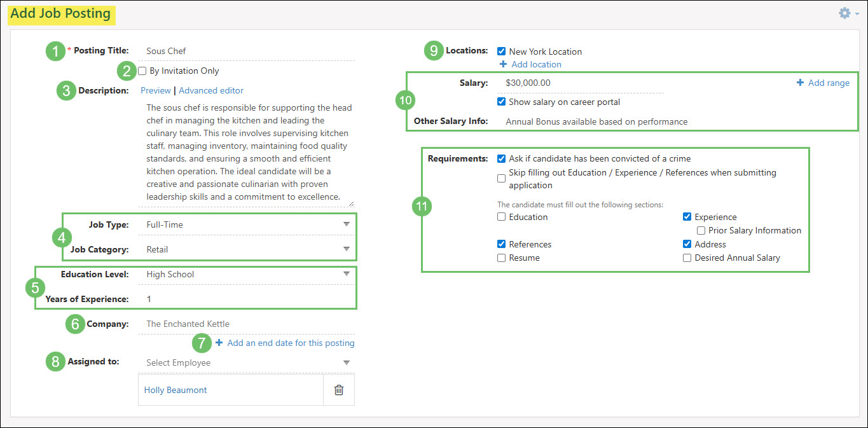Enable By Invitation Only checkbox
The width and height of the screenshot is (868, 428).
142,71
